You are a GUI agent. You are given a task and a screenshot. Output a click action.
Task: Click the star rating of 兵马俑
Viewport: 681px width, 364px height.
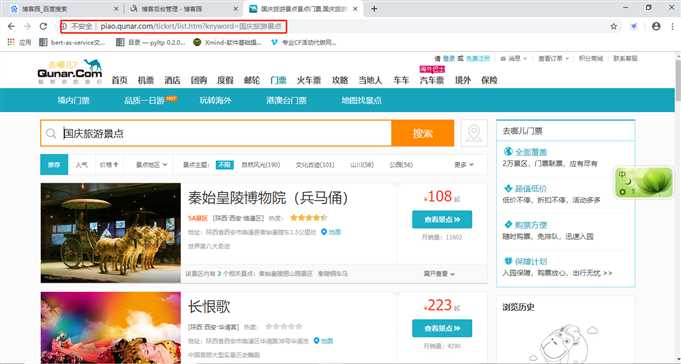pyautogui.click(x=308, y=218)
